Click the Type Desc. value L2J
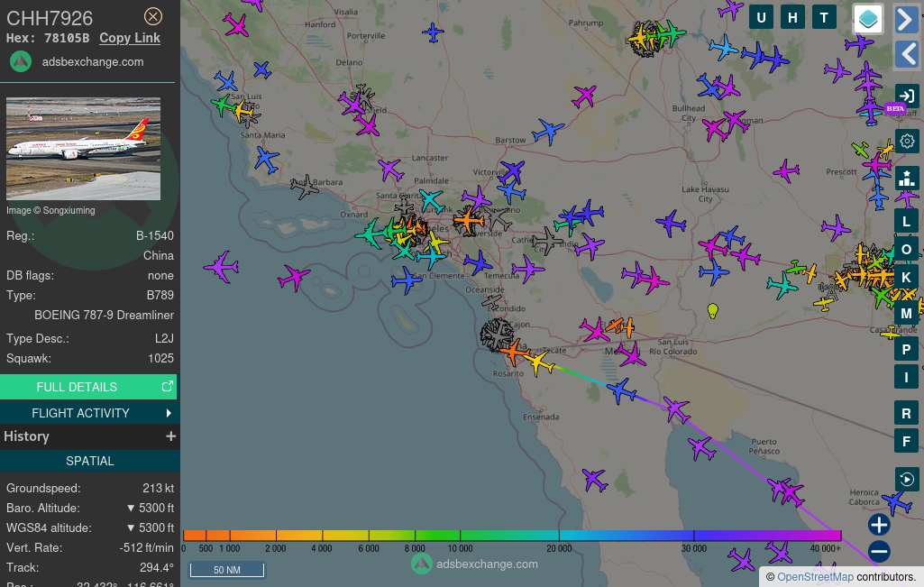Viewport: 924px width, 587px height. [x=164, y=338]
